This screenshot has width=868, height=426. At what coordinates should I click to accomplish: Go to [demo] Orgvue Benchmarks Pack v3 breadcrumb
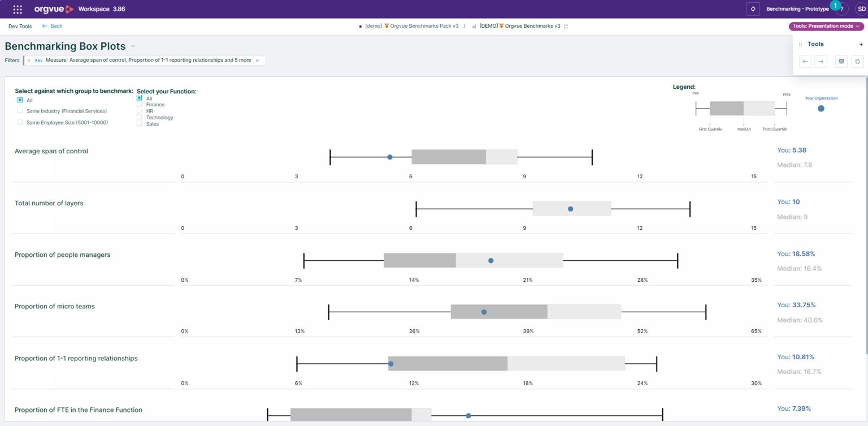(x=409, y=26)
